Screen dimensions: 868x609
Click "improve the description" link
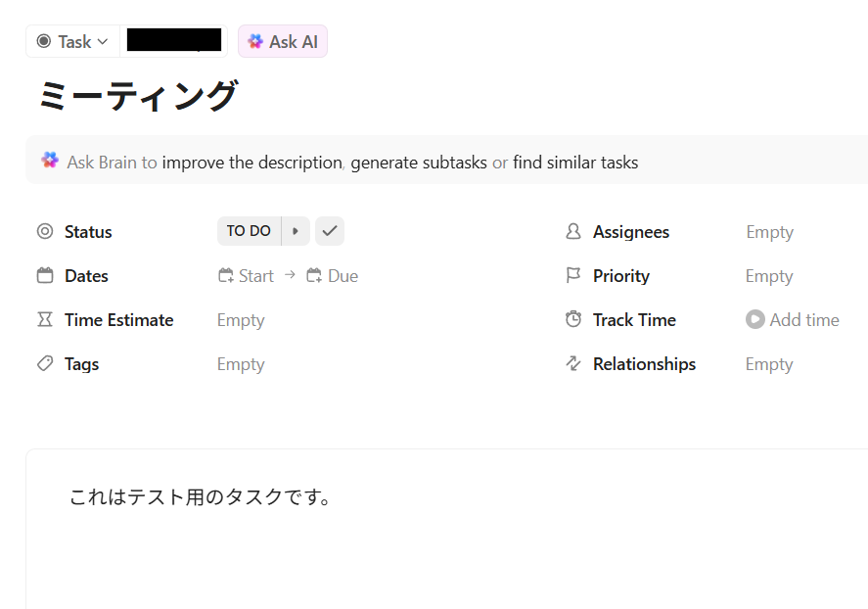[x=251, y=163]
